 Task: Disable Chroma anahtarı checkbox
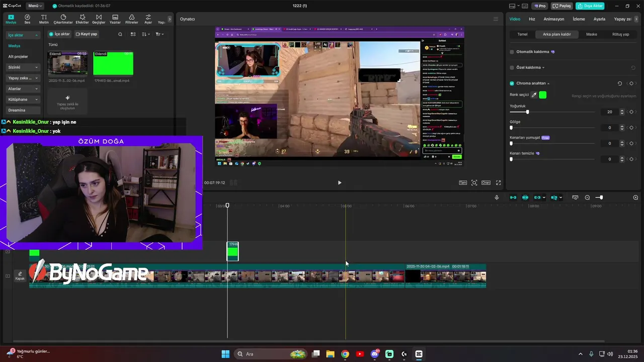click(x=512, y=83)
